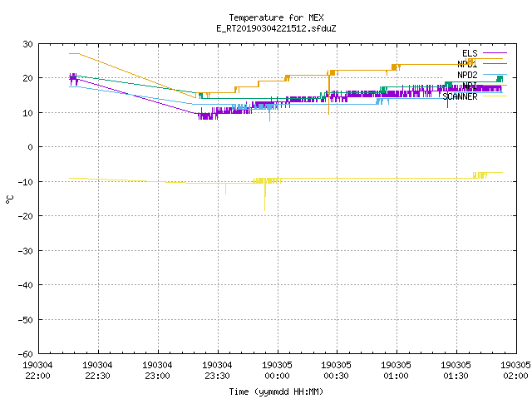Click the NPD1 legend label
This screenshot has width=532, height=399.
point(467,64)
